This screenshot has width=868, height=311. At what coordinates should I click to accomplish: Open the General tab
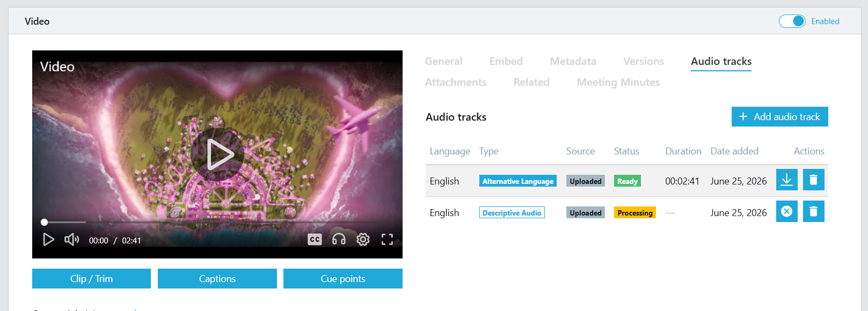coord(443,61)
